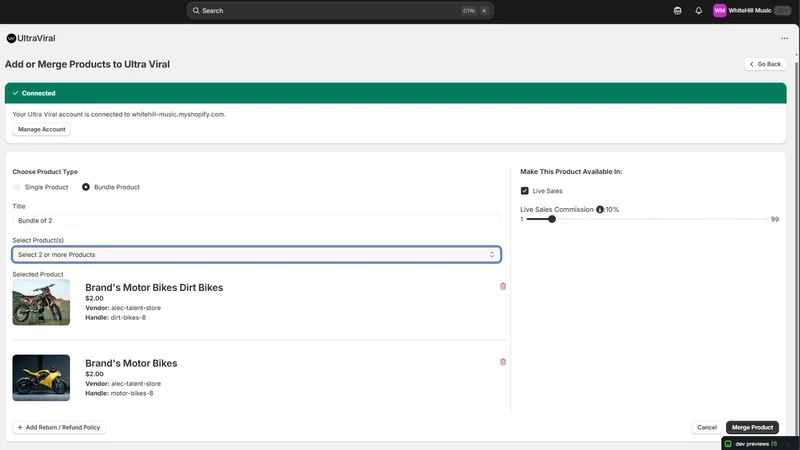
Task: Click the Brand's Motor Bikes Dirt Bikes title
Action: tap(154, 288)
